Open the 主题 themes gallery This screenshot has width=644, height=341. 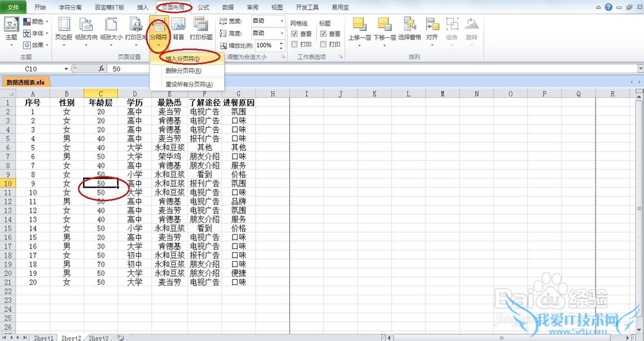[x=11, y=31]
